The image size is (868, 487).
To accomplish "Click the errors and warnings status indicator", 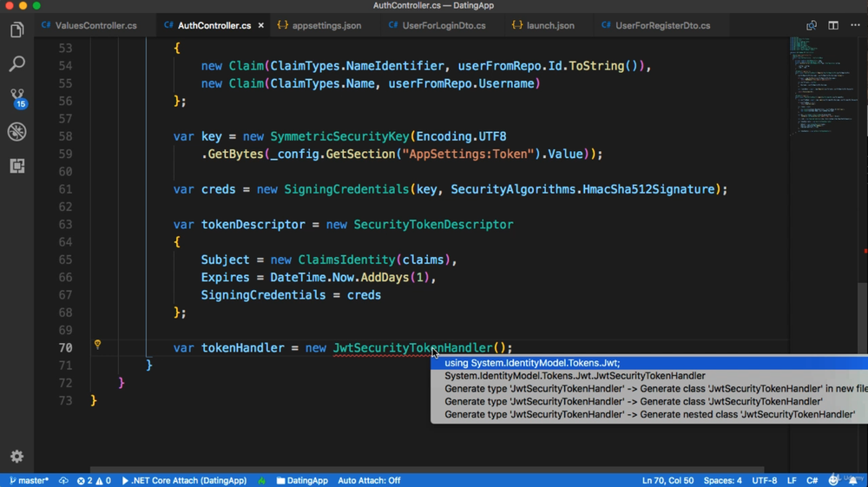I will coord(94,480).
